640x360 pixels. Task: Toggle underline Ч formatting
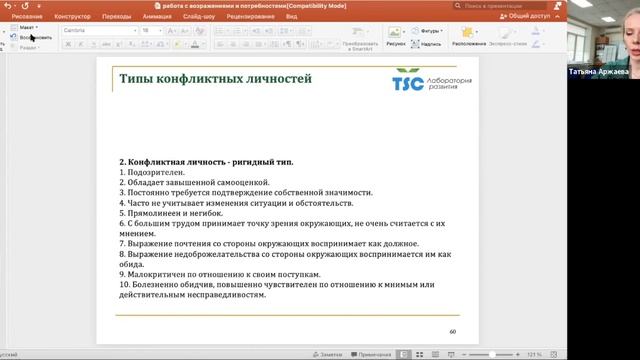(x=93, y=44)
